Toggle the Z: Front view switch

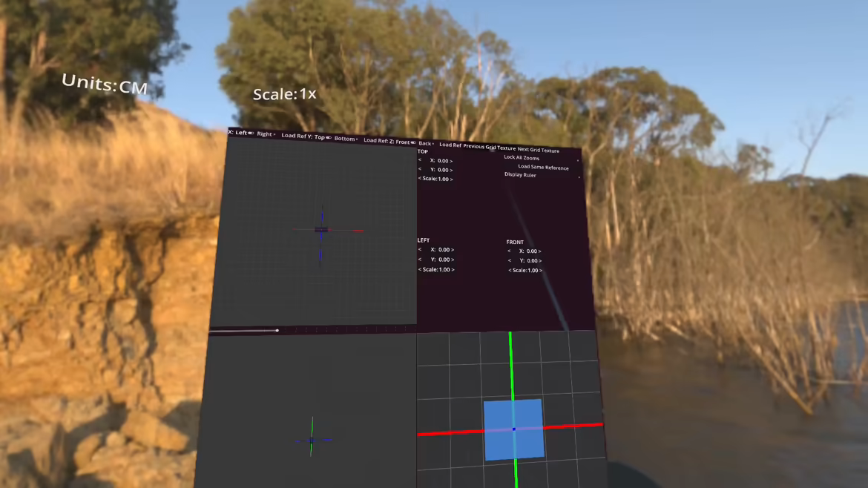[x=413, y=142]
